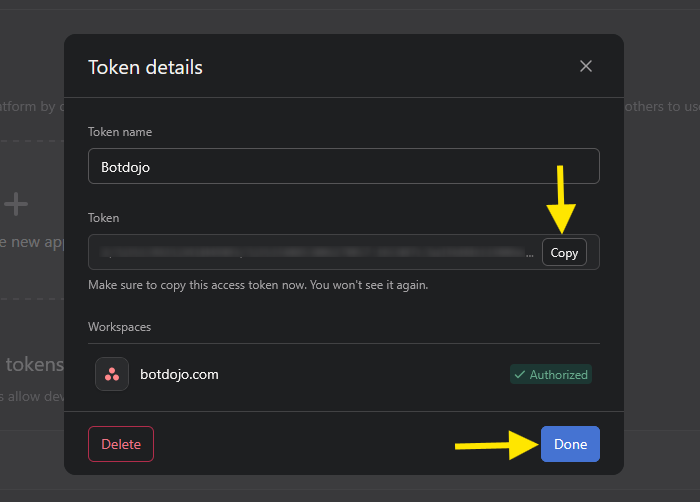Screen dimensions: 700x502
Task: Click the yellow arrow pointing down at Copy
Action: tap(562, 200)
